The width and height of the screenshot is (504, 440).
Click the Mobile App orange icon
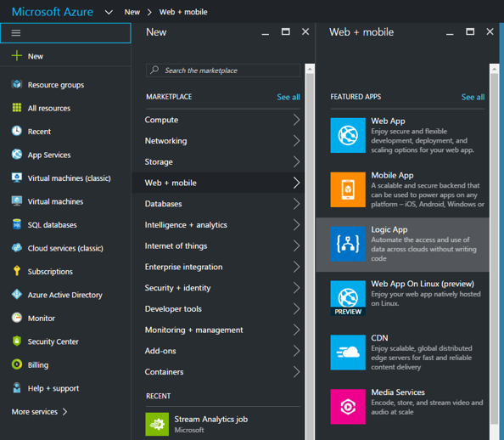point(348,189)
